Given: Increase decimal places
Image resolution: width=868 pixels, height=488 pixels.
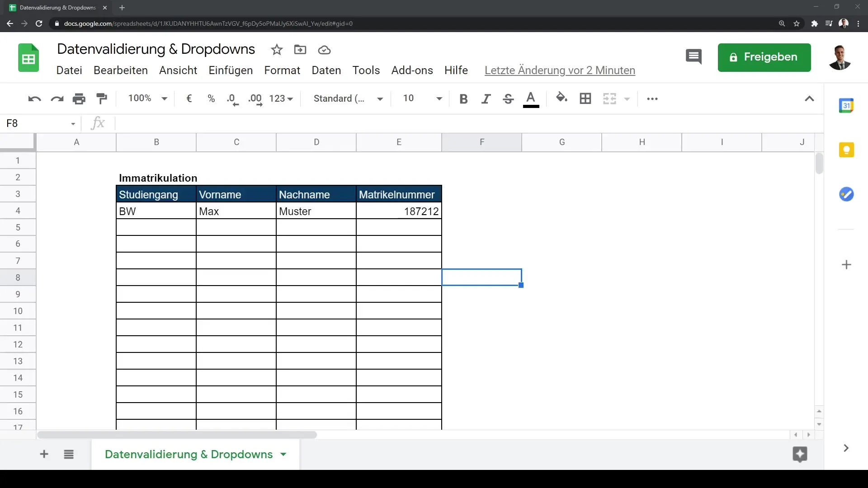Looking at the screenshot, I should point(255,99).
